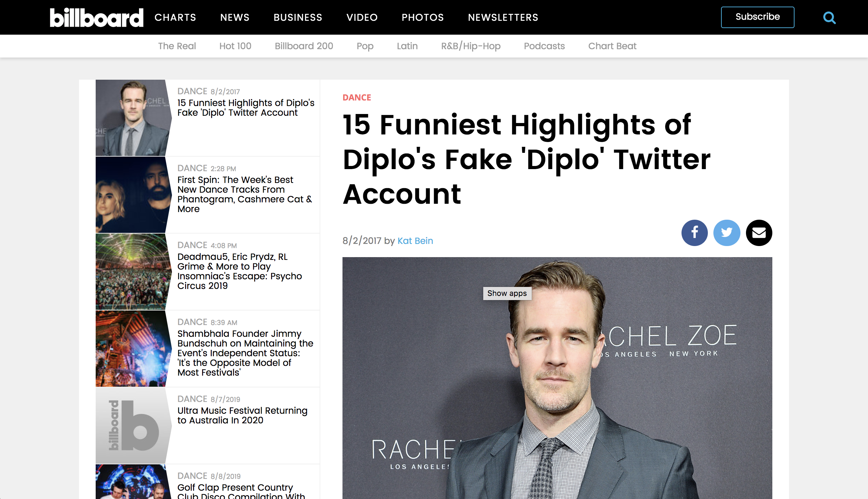Click the main article hero photo
The height and width of the screenshot is (499, 868).
coord(557,378)
